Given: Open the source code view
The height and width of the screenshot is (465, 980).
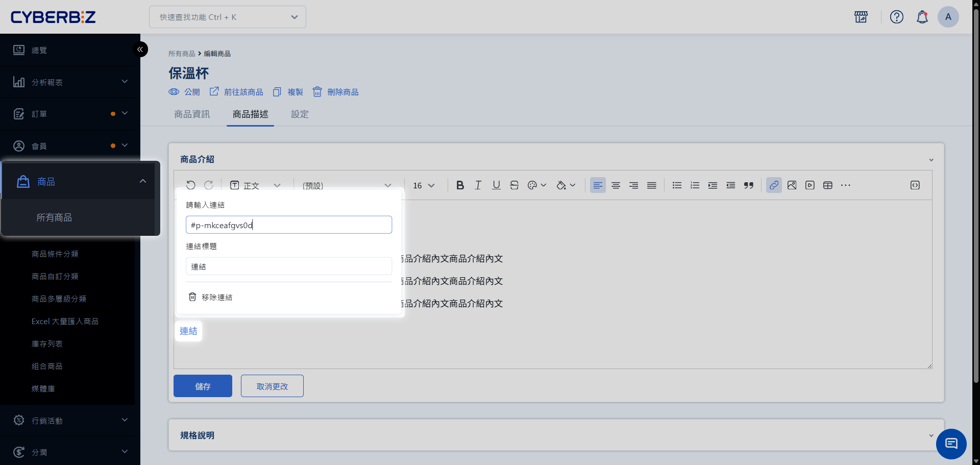Looking at the screenshot, I should 915,185.
